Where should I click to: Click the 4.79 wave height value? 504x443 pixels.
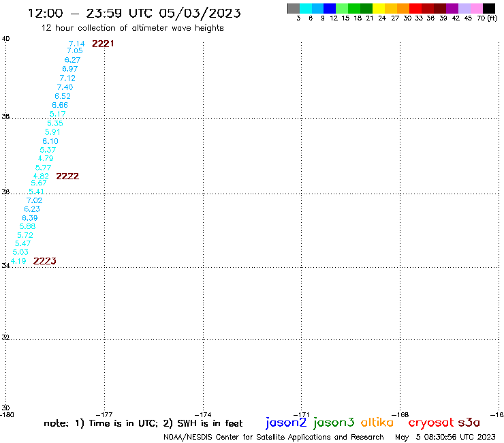click(x=46, y=158)
